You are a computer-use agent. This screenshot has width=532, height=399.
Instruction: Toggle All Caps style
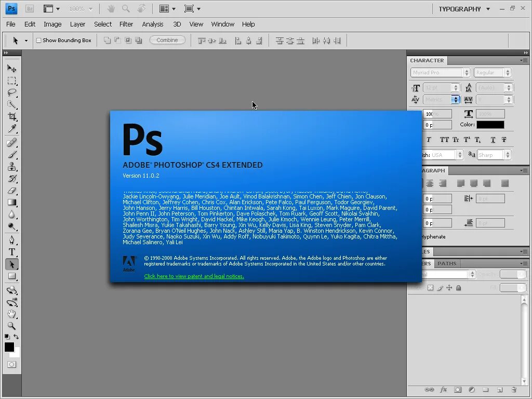point(444,140)
